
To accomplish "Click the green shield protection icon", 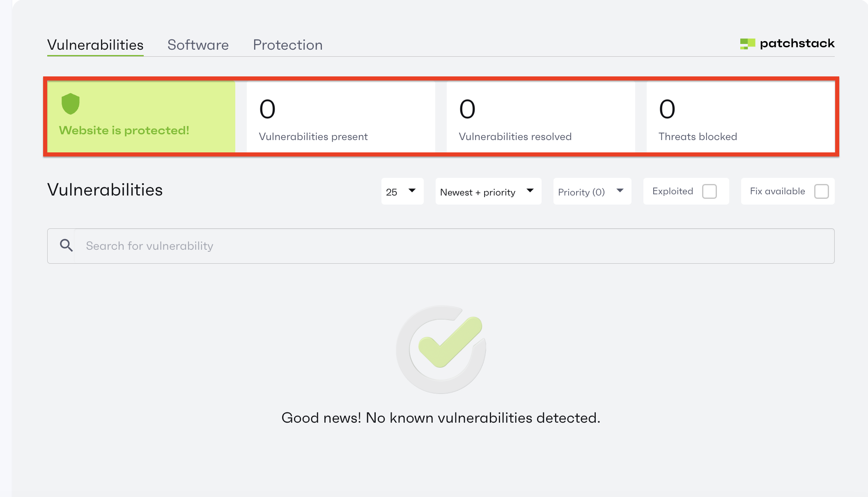I will (x=70, y=104).
